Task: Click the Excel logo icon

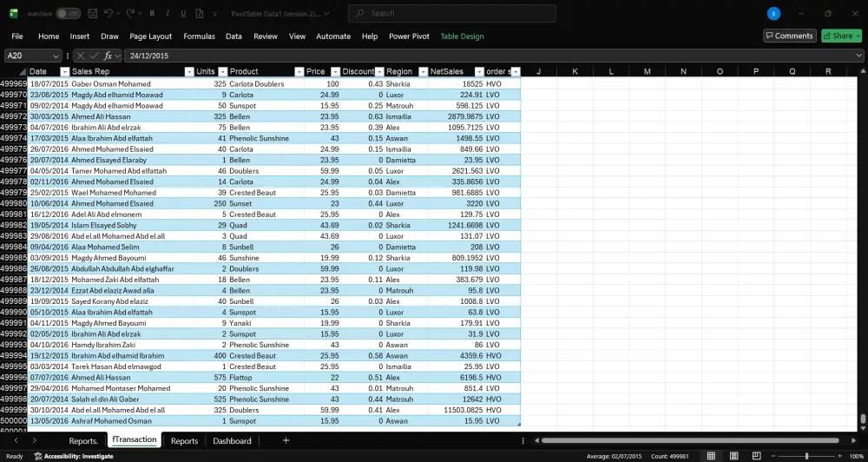Action: [x=13, y=13]
